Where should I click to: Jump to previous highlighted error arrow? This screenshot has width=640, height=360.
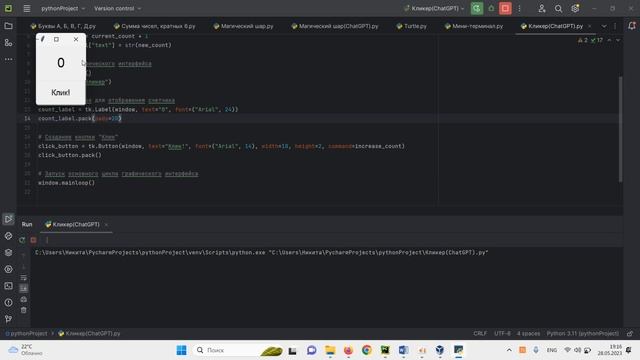(609, 40)
